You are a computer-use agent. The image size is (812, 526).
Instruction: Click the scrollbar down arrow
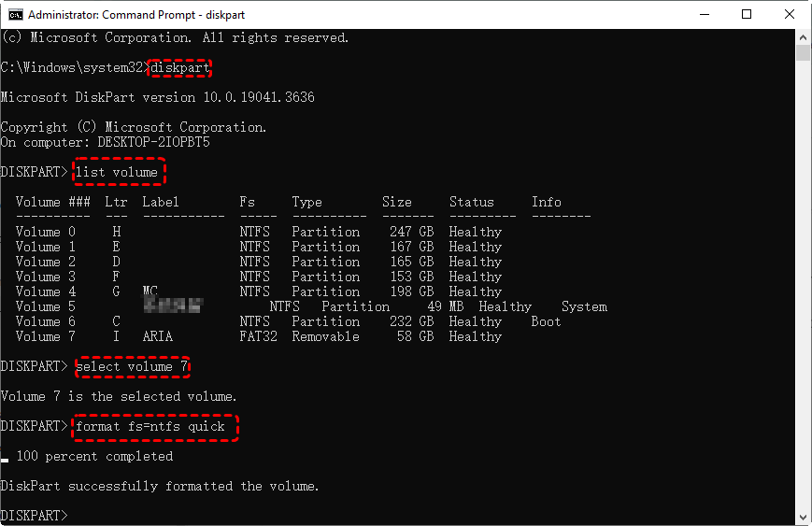(804, 518)
